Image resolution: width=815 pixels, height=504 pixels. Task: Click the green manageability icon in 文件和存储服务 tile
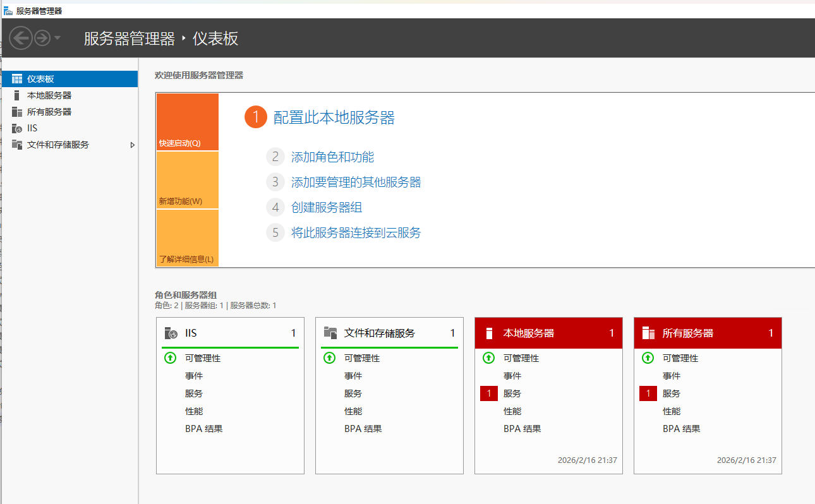tap(329, 358)
